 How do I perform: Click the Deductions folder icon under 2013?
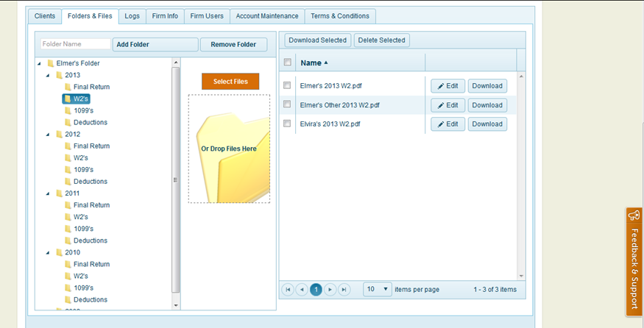(x=68, y=122)
